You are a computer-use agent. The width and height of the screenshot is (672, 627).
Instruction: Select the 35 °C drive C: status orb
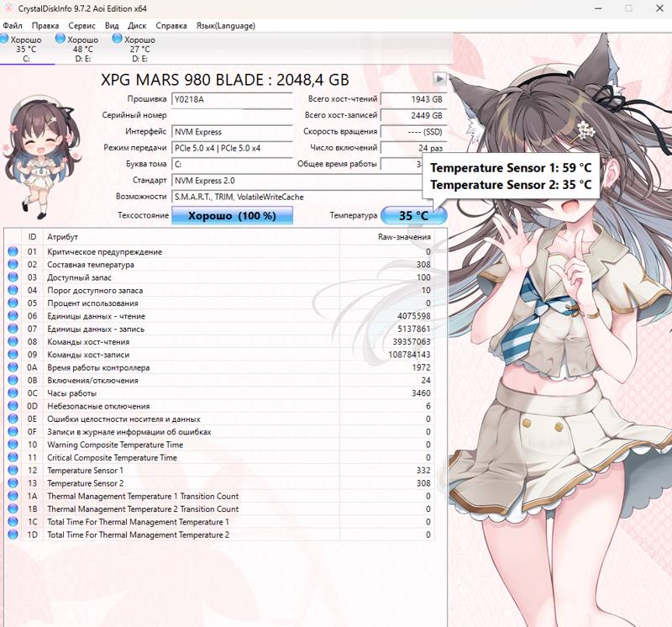(4, 39)
